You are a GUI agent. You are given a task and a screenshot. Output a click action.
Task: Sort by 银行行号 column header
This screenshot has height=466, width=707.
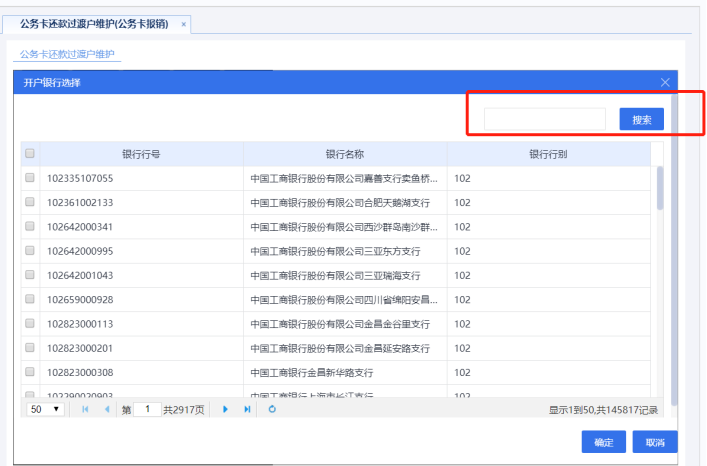[141, 154]
